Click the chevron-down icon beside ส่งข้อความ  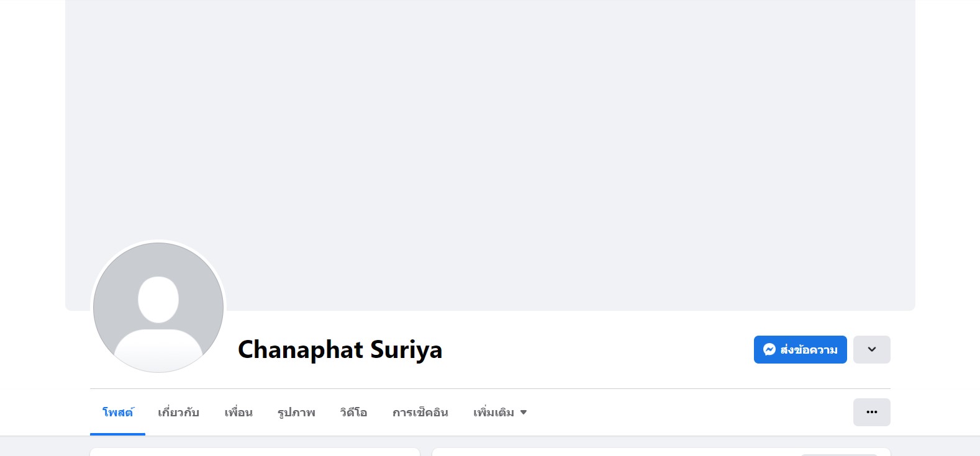tap(872, 349)
